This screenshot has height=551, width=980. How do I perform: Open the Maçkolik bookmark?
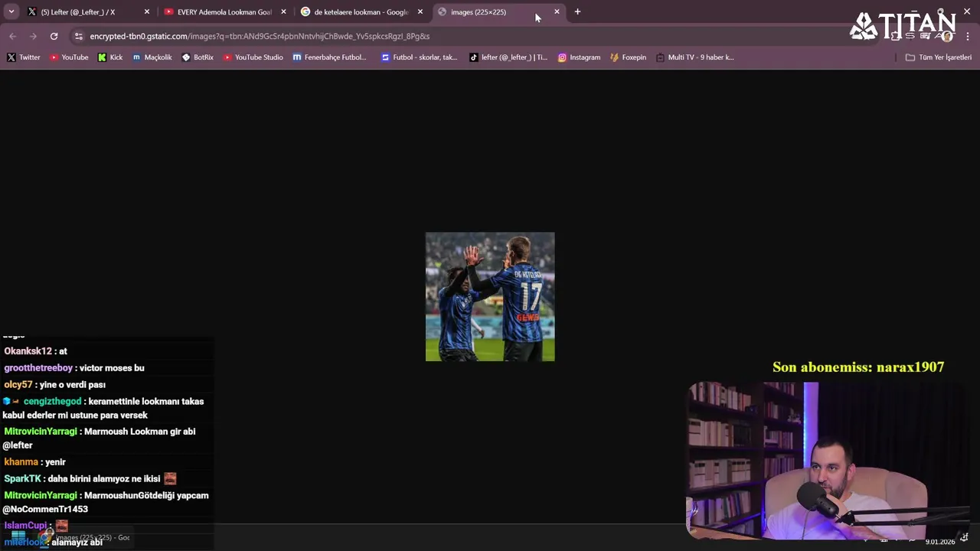point(152,57)
